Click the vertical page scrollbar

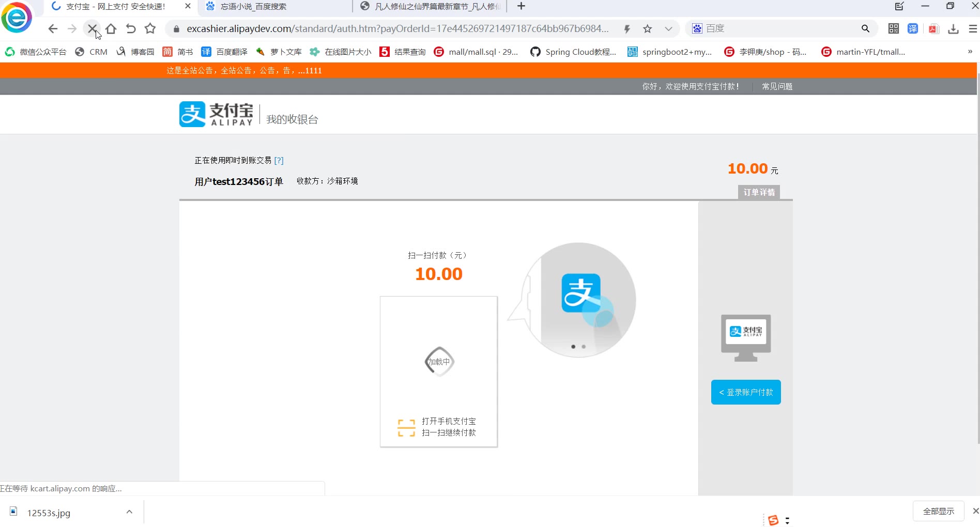click(x=978, y=258)
